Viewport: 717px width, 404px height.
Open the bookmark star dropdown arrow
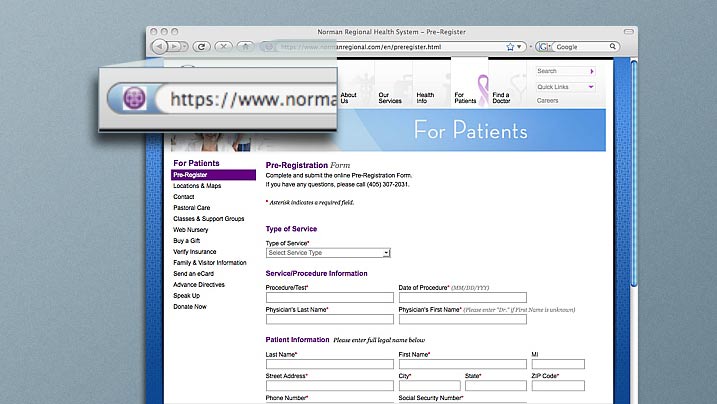coord(519,47)
